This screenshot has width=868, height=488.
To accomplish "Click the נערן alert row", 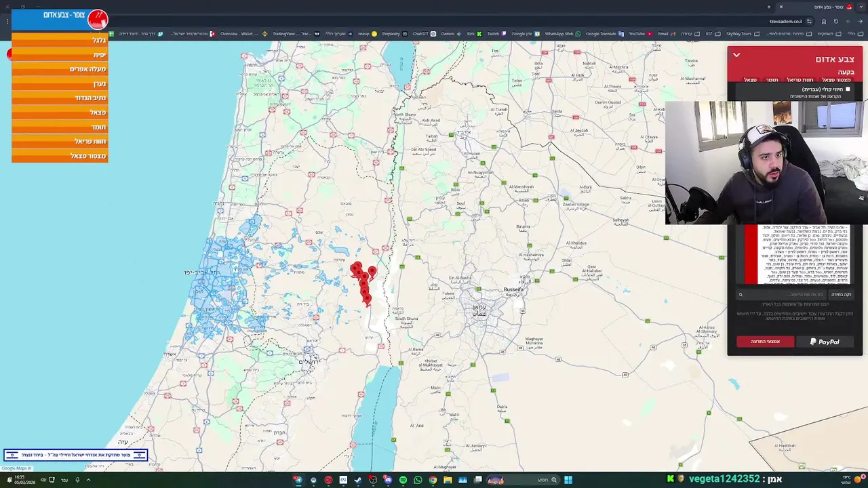I will (x=60, y=83).
